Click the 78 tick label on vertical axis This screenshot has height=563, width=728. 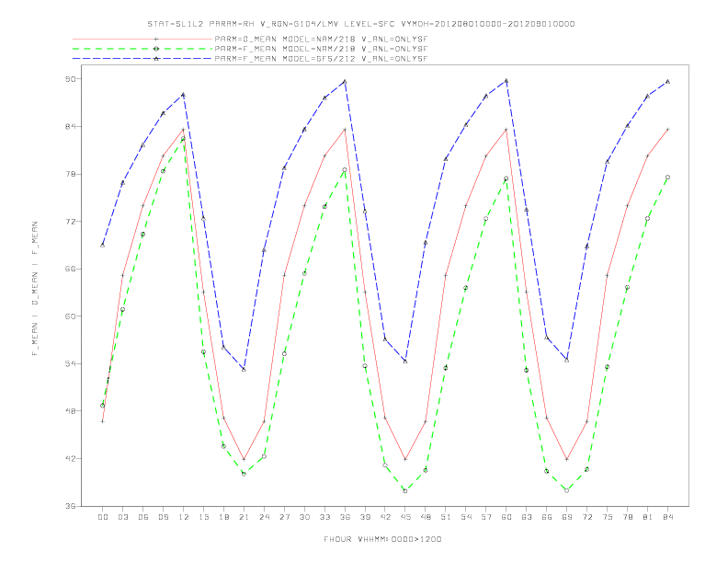pyautogui.click(x=70, y=174)
